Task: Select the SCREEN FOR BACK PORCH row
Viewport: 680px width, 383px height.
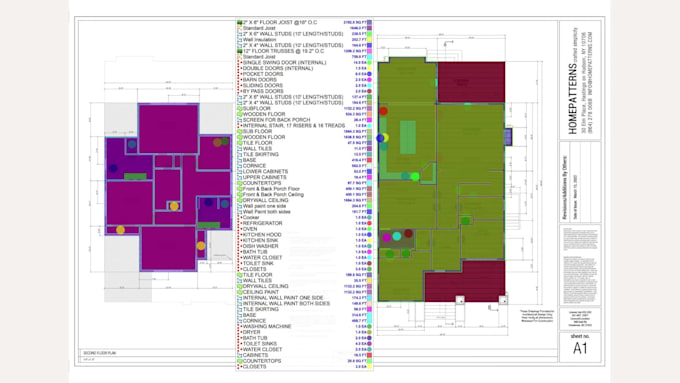Action: point(304,120)
